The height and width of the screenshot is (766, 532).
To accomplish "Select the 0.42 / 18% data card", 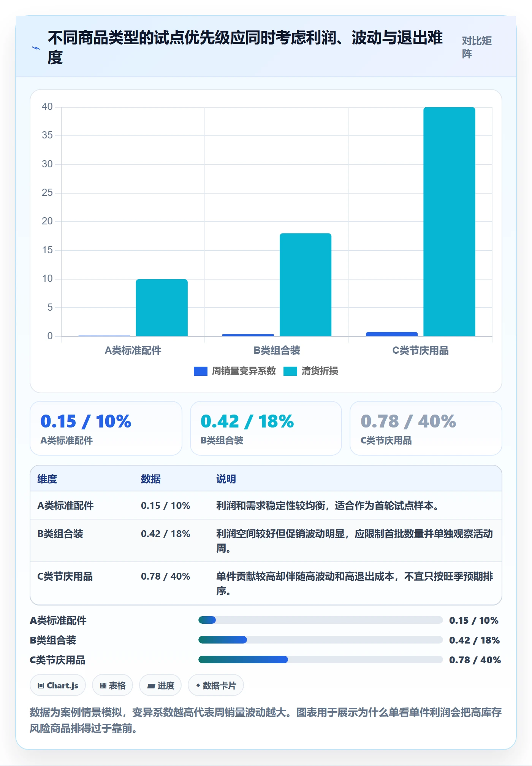I will (x=266, y=428).
